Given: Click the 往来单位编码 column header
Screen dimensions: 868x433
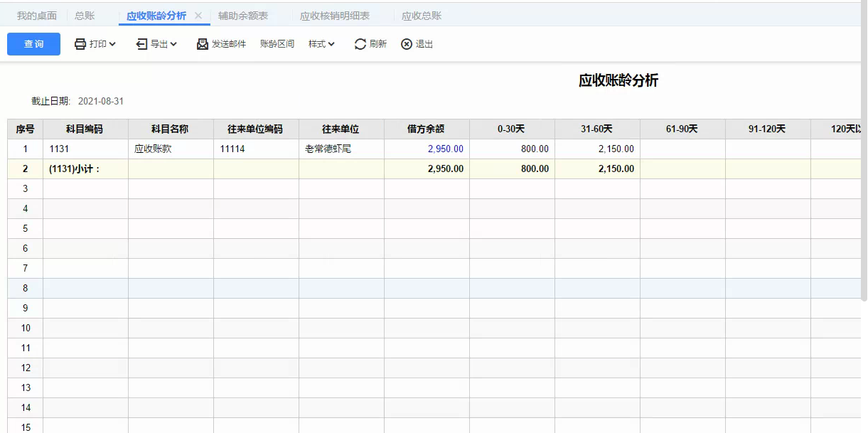Looking at the screenshot, I should coord(256,129).
